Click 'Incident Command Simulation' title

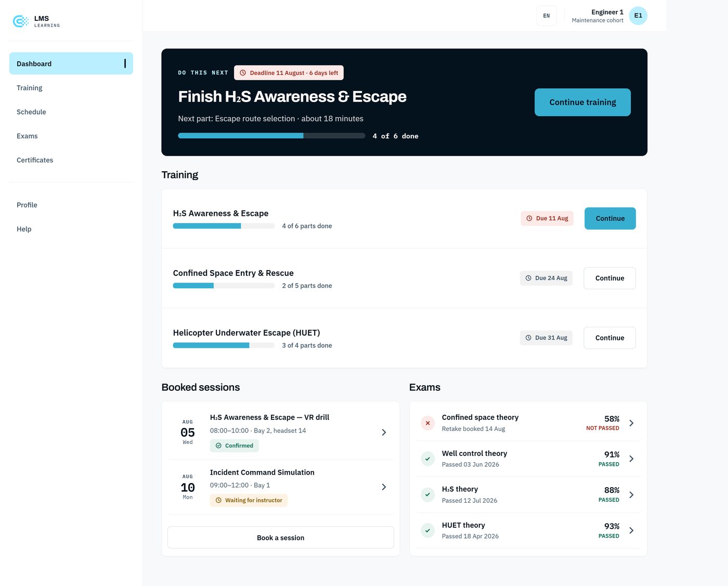(262, 473)
